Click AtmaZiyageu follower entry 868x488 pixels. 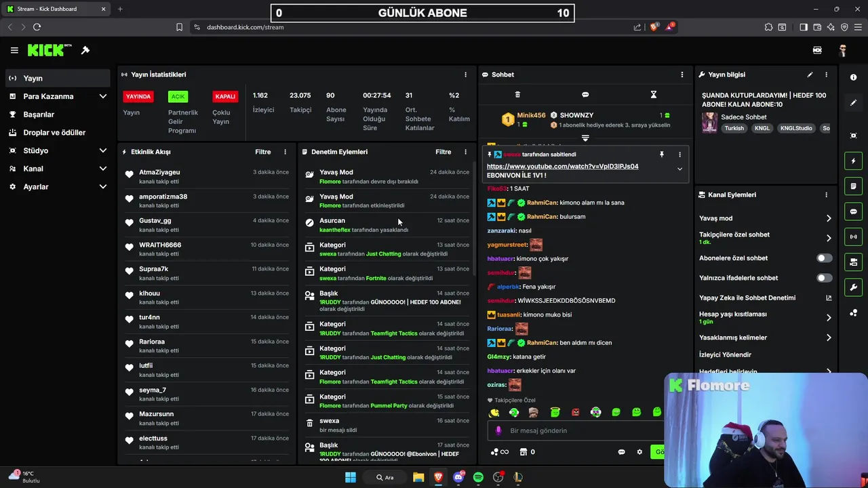click(x=206, y=176)
